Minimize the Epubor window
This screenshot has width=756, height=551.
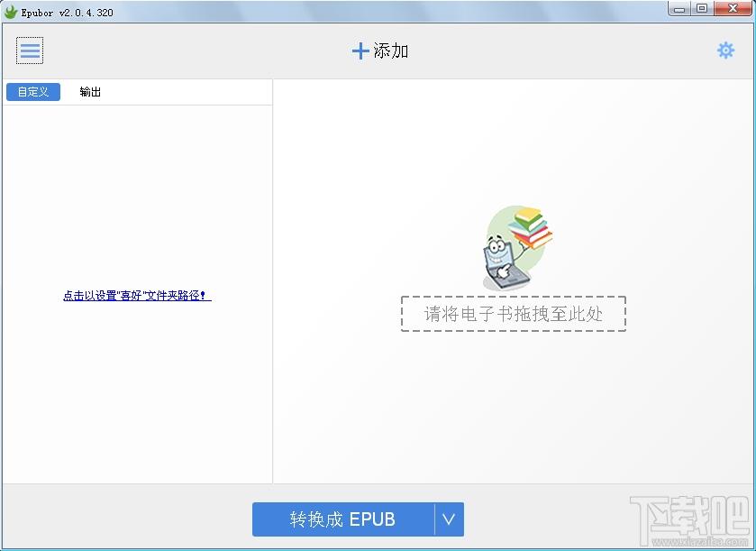[x=679, y=9]
